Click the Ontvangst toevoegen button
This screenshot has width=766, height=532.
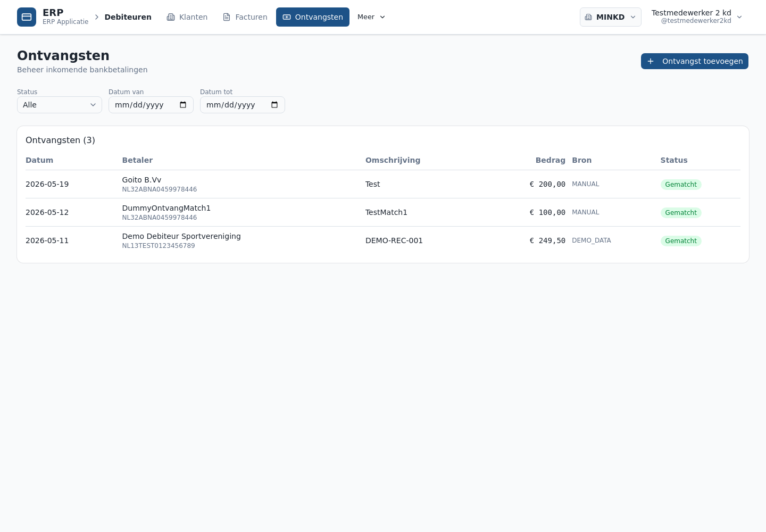tap(695, 61)
